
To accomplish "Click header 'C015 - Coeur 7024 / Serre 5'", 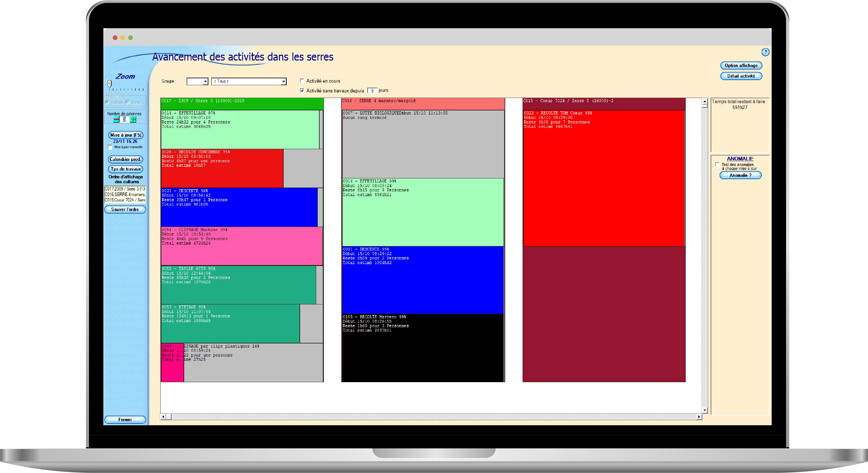I will coord(604,104).
